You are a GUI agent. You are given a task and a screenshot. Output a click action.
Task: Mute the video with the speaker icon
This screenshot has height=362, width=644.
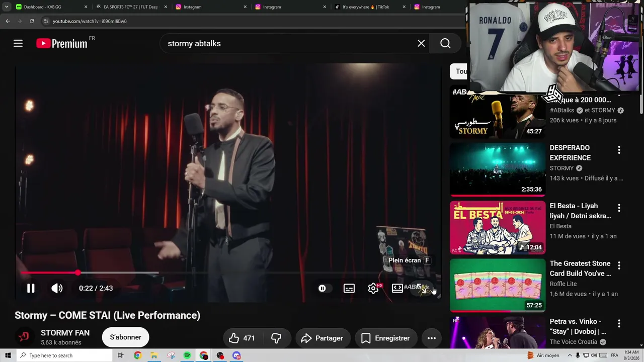[x=57, y=288]
